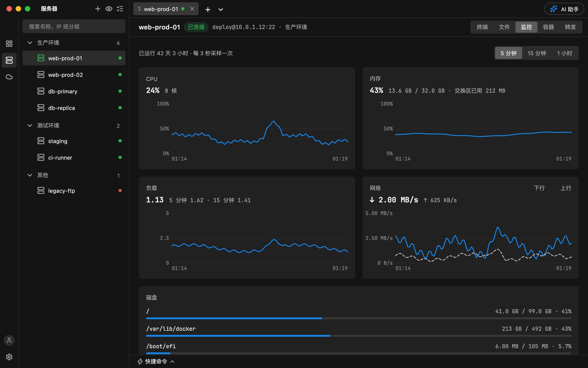The width and height of the screenshot is (588, 368).
Task: Select db-replica server
Action: coord(74,108)
